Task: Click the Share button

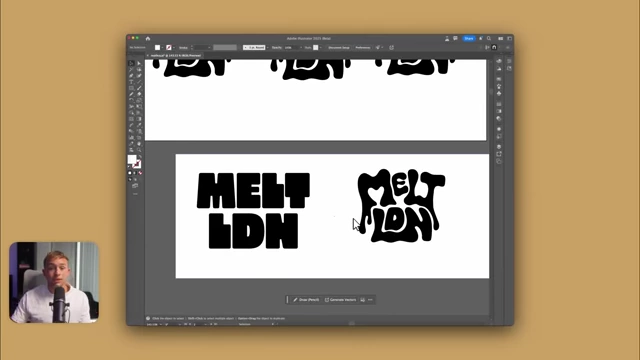Action: pyautogui.click(x=469, y=38)
